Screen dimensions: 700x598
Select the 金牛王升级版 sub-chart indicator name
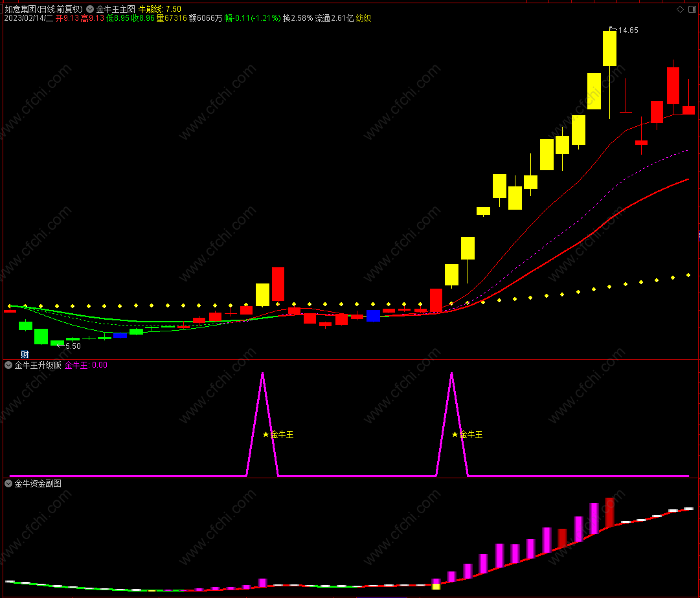[x=38, y=365]
